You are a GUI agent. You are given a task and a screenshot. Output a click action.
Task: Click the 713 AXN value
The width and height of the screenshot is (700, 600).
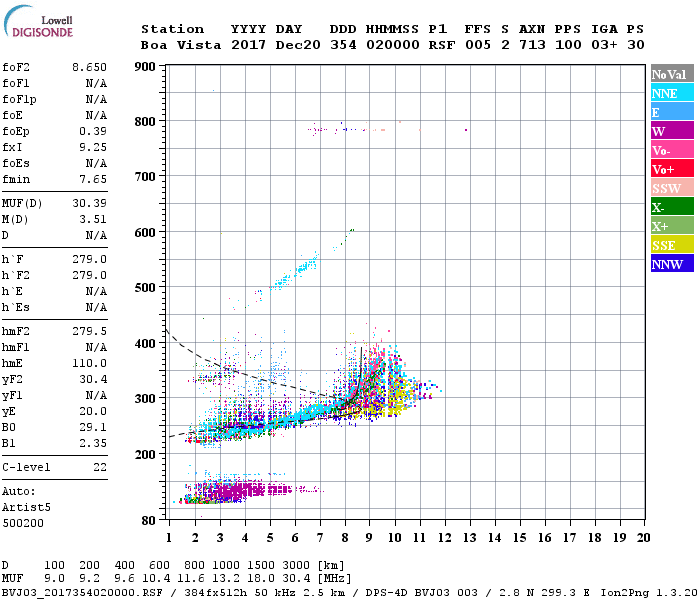pos(532,45)
